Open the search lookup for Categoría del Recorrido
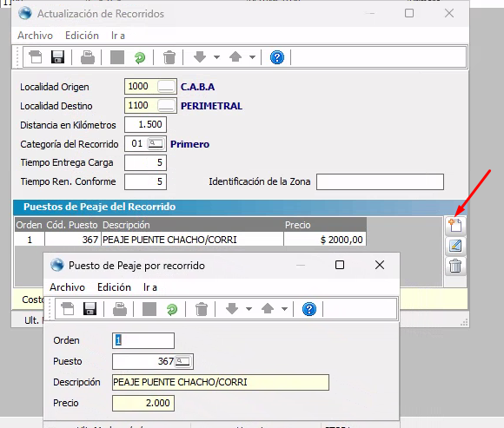The width and height of the screenshot is (504, 428). 156,143
